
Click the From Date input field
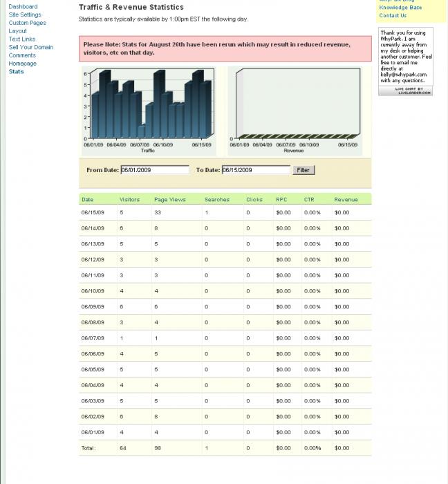click(155, 170)
